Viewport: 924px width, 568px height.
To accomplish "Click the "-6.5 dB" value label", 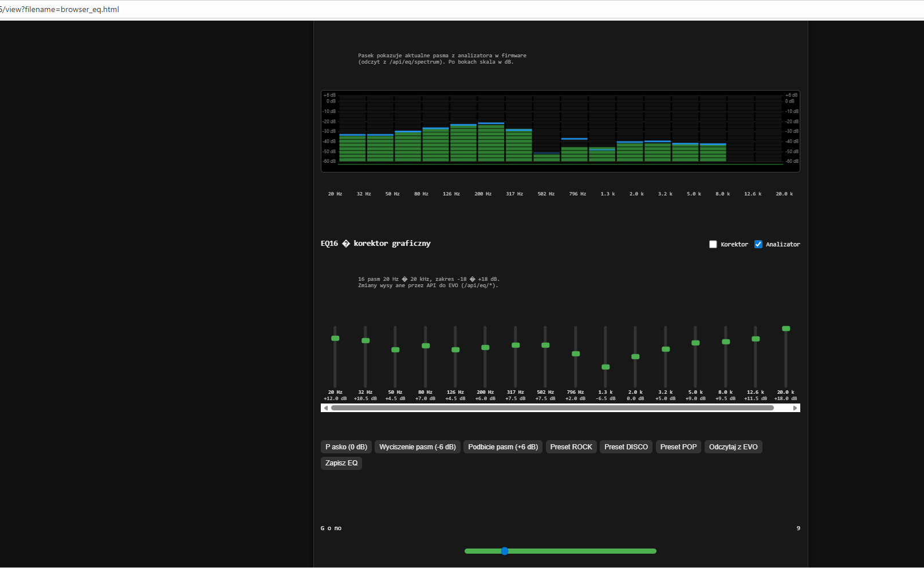I will click(605, 399).
